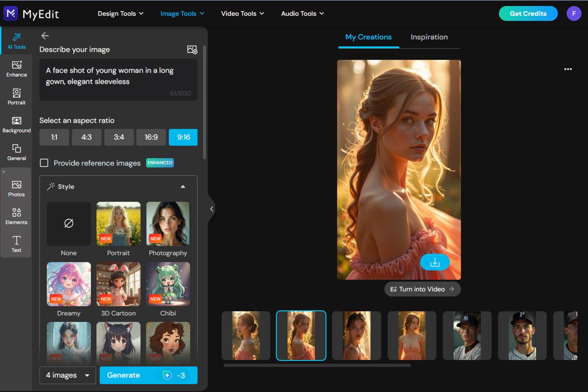Screen dimensions: 588x392
Task: Open the Elements panel from the sidebar
Action: click(x=16, y=215)
